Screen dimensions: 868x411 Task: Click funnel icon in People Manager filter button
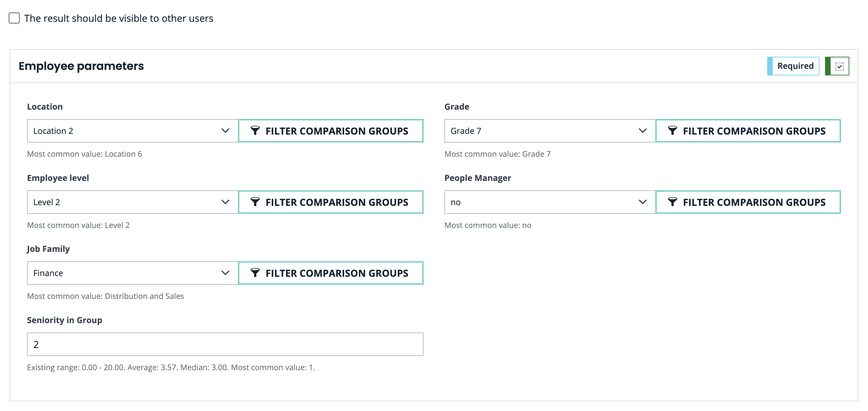[672, 202]
